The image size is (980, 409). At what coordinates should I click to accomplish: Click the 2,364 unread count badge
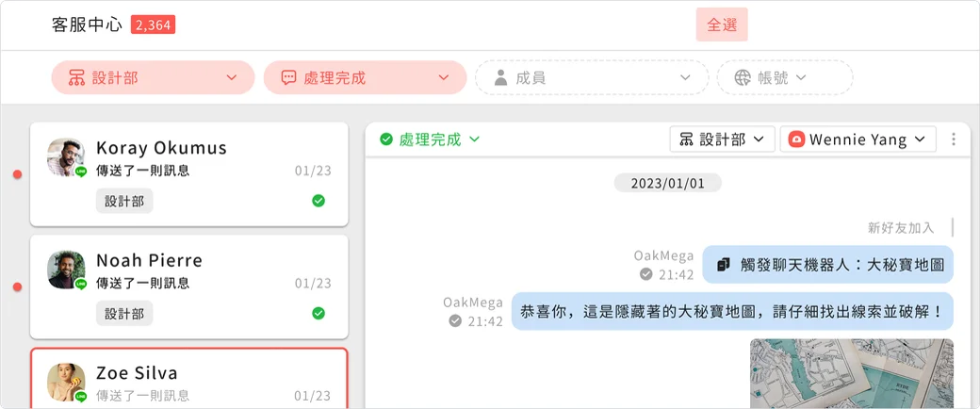coord(153,25)
